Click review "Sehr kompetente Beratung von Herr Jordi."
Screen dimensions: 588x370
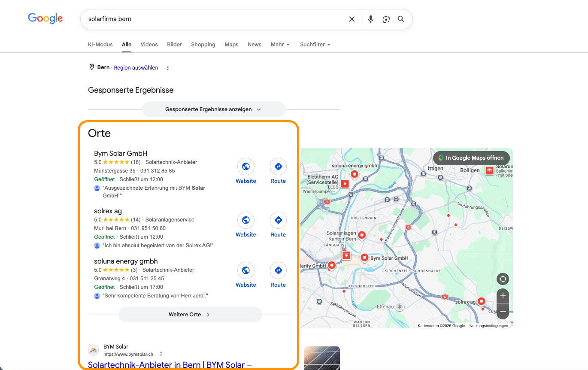coord(155,296)
